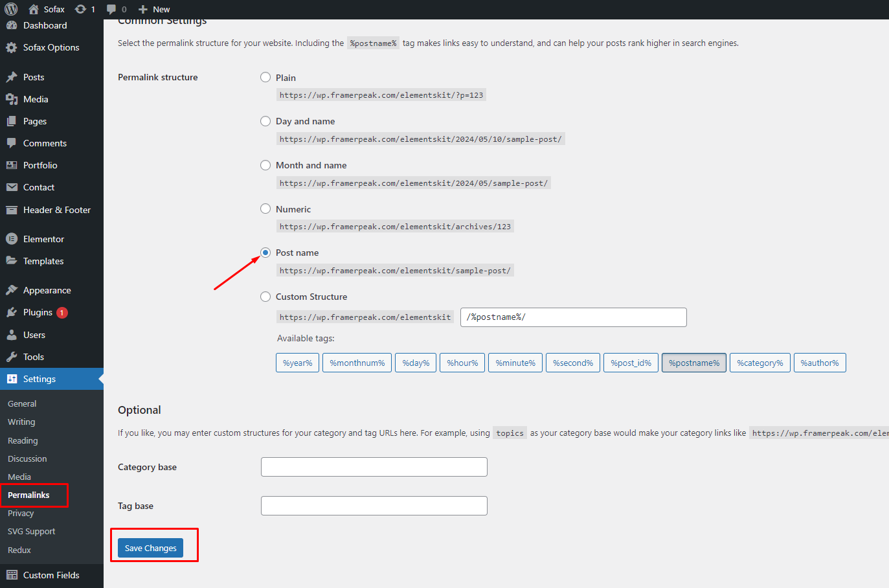Click the WordPress logo icon

11,9
